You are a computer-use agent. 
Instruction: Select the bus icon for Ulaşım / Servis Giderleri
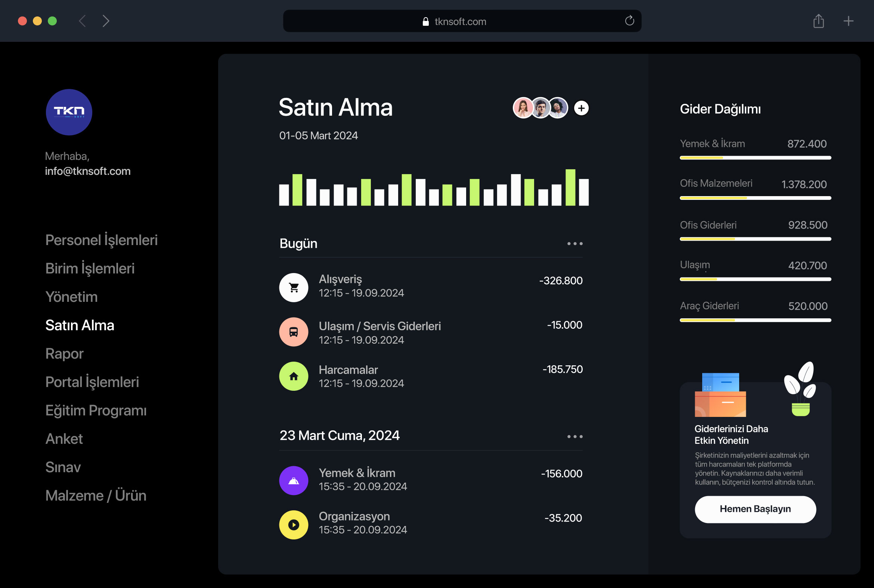pos(294,331)
